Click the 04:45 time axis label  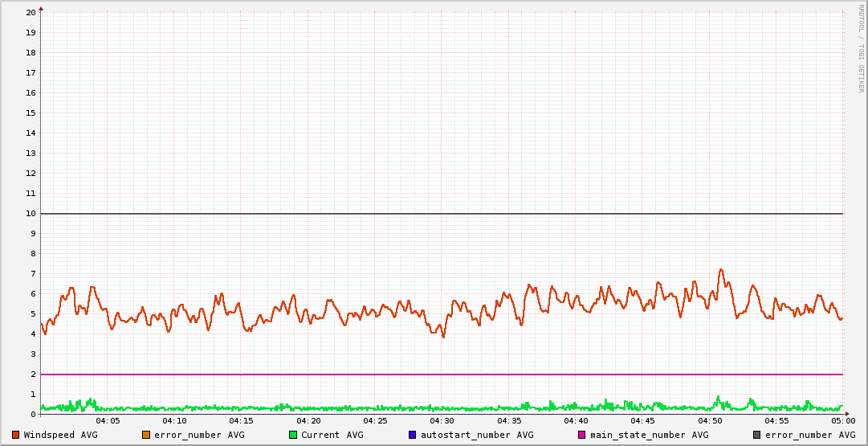click(x=642, y=421)
